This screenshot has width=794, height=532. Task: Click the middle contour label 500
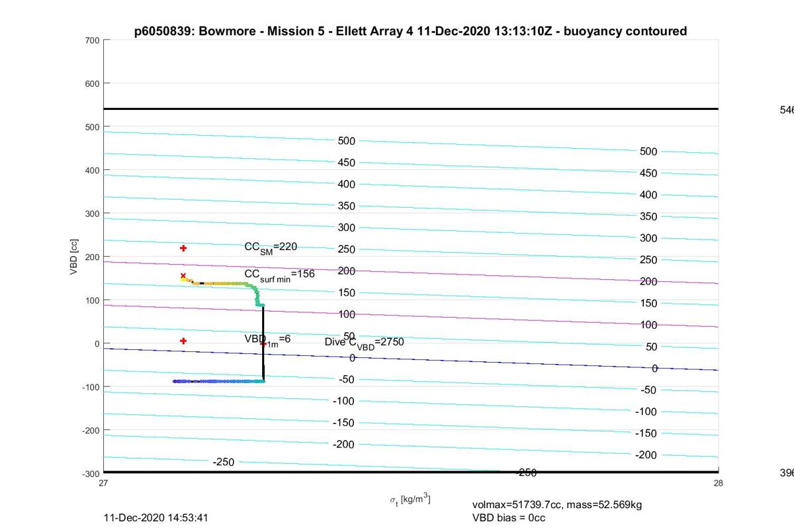(x=347, y=141)
